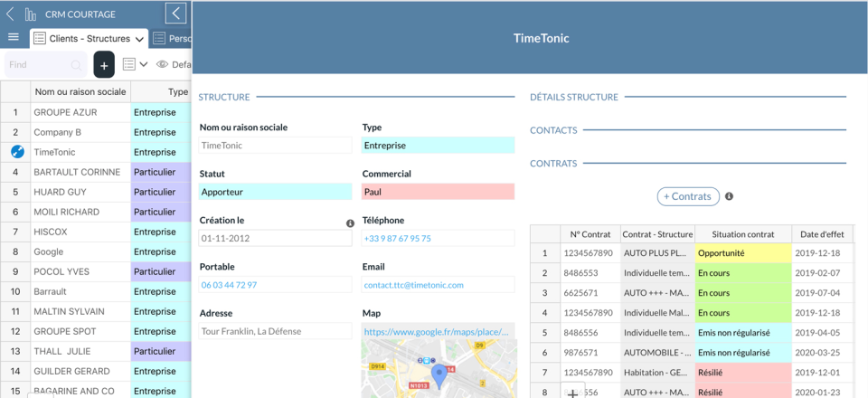
Task: Expand the Clients - Structures tab dropdown
Action: tap(140, 39)
